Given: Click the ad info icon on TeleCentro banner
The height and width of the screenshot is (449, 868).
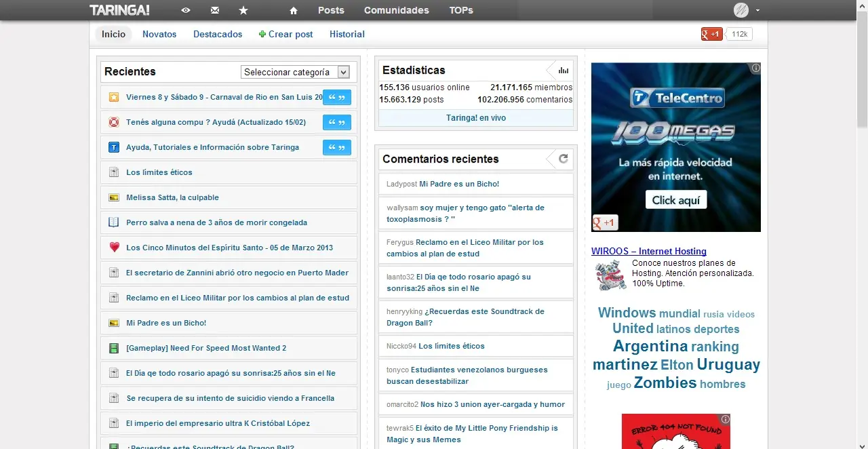Looking at the screenshot, I should click(x=755, y=68).
